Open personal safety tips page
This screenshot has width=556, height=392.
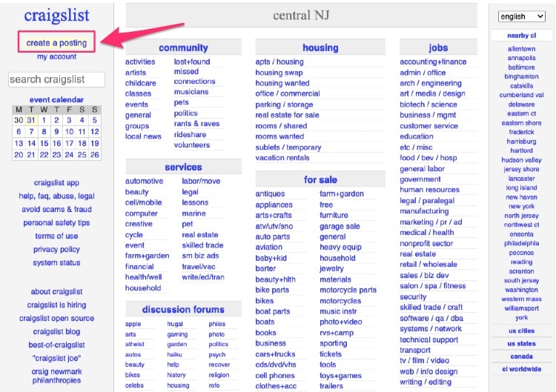(56, 223)
